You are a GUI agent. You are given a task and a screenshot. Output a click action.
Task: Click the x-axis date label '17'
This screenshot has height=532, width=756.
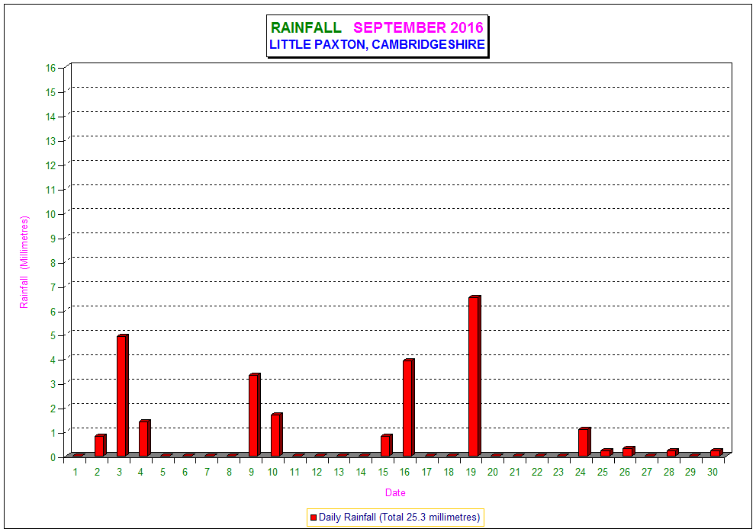[x=426, y=473]
